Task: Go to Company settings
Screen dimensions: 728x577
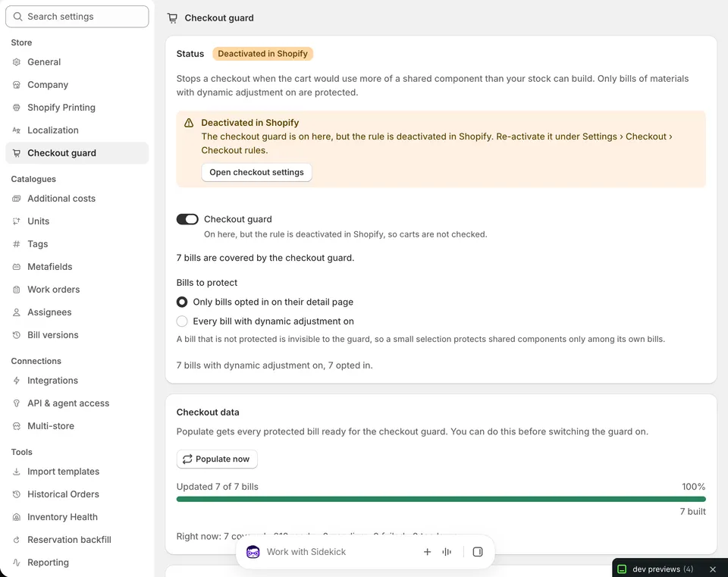Action: [77, 84]
